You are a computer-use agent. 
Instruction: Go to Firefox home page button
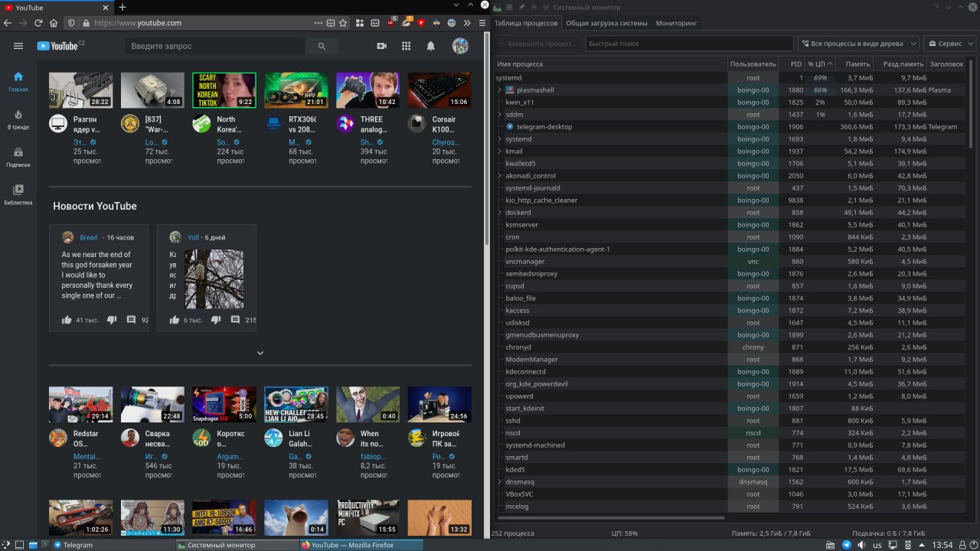coord(54,23)
